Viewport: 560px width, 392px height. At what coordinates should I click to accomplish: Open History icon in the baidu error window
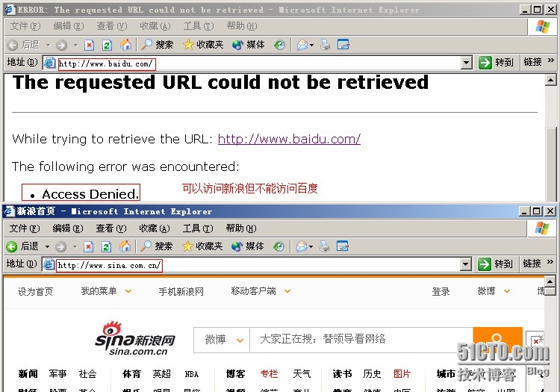pos(279,45)
